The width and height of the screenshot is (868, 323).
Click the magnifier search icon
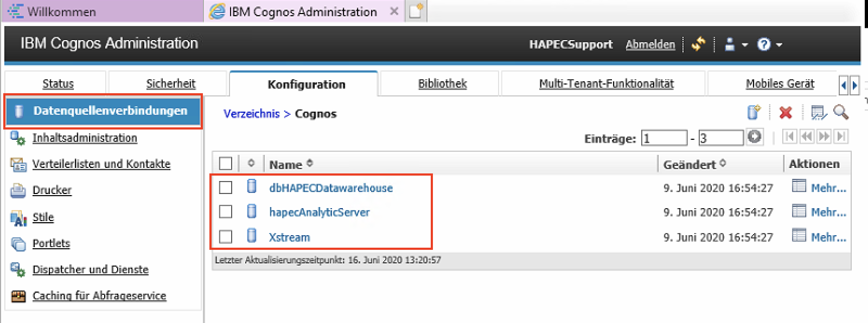tap(841, 113)
